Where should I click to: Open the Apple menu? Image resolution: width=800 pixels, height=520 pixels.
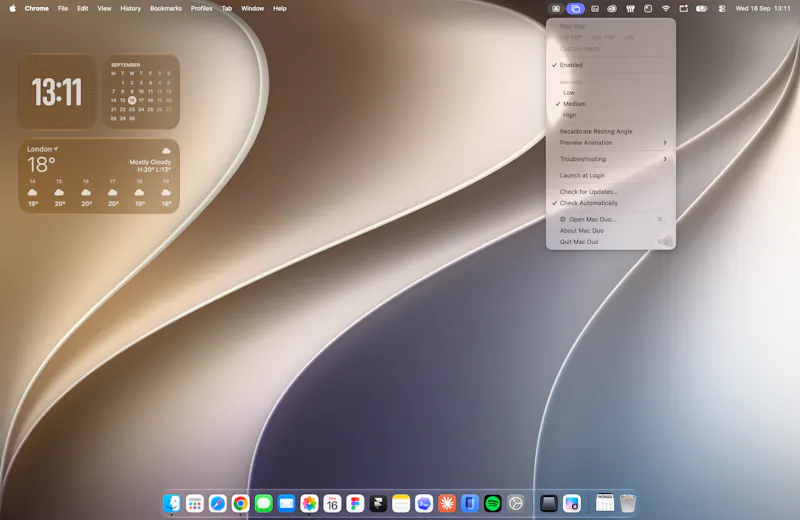[12, 8]
